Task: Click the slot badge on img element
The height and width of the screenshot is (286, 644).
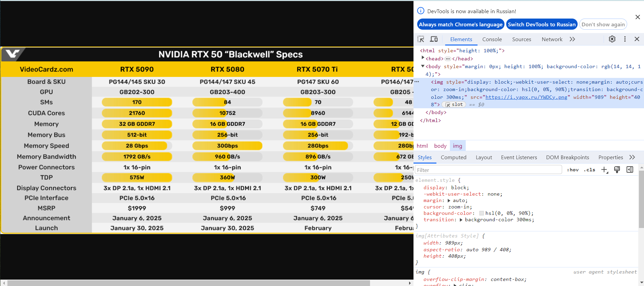Action: (454, 105)
